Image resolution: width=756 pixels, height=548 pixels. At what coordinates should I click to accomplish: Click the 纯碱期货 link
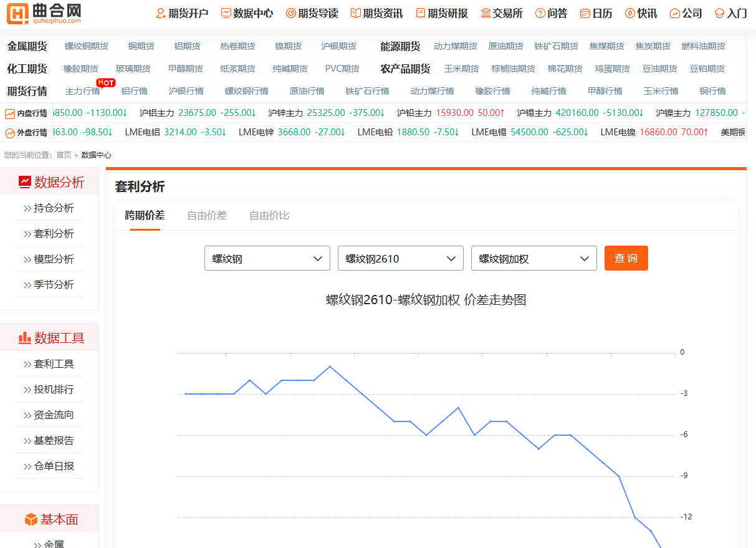(x=290, y=69)
